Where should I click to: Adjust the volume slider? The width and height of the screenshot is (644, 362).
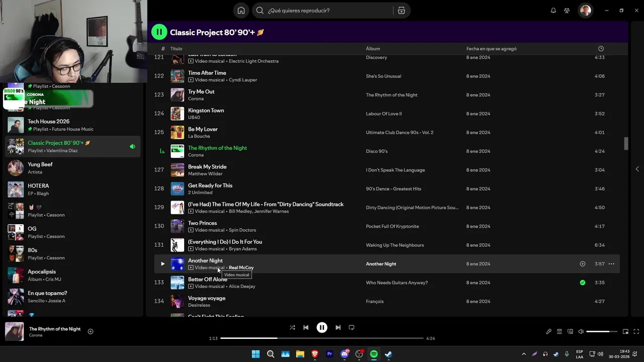point(602,331)
